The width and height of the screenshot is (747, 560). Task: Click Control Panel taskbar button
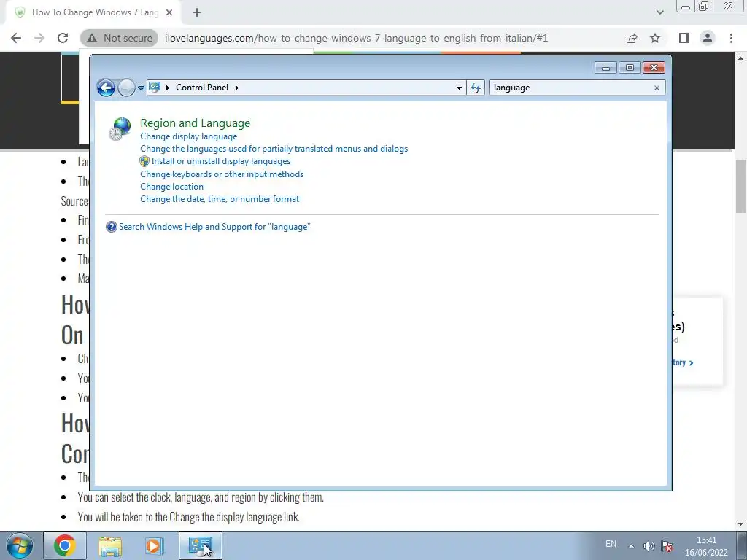tap(200, 545)
